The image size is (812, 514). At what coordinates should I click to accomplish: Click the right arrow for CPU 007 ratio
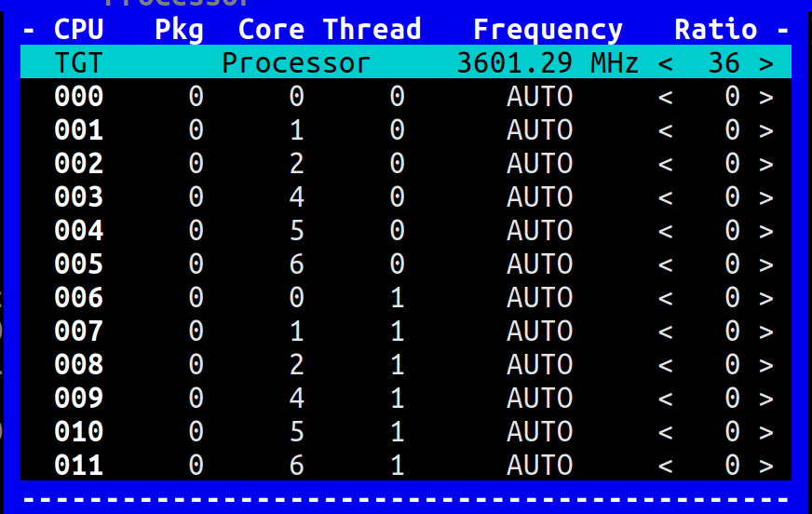coord(766,332)
